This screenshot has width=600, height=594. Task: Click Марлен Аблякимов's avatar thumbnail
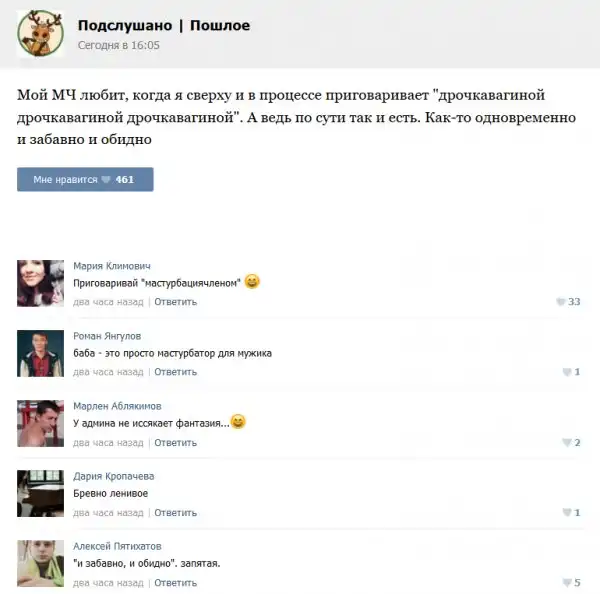[x=40, y=423]
